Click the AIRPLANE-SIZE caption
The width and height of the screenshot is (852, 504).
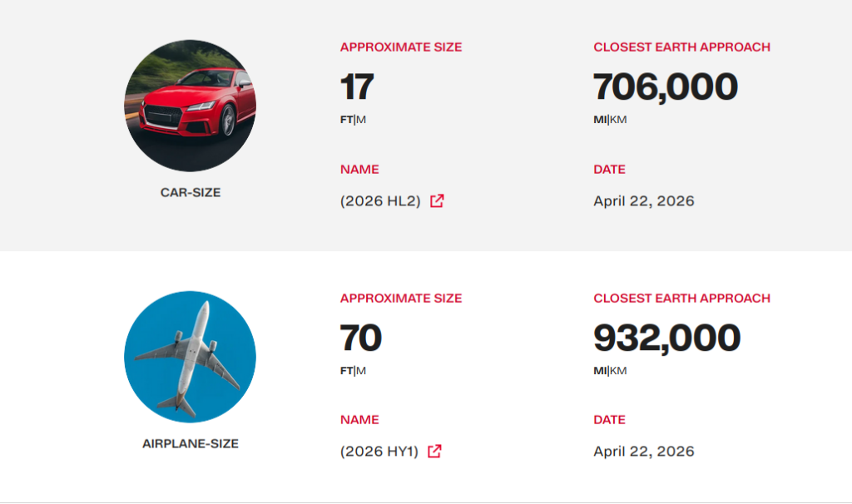coord(191,444)
